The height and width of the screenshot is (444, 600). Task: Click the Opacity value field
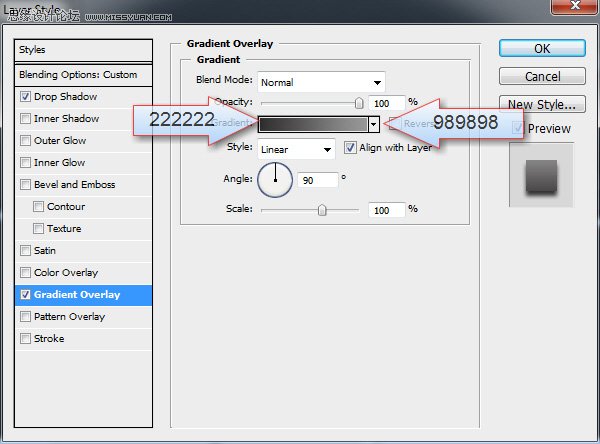click(386, 103)
